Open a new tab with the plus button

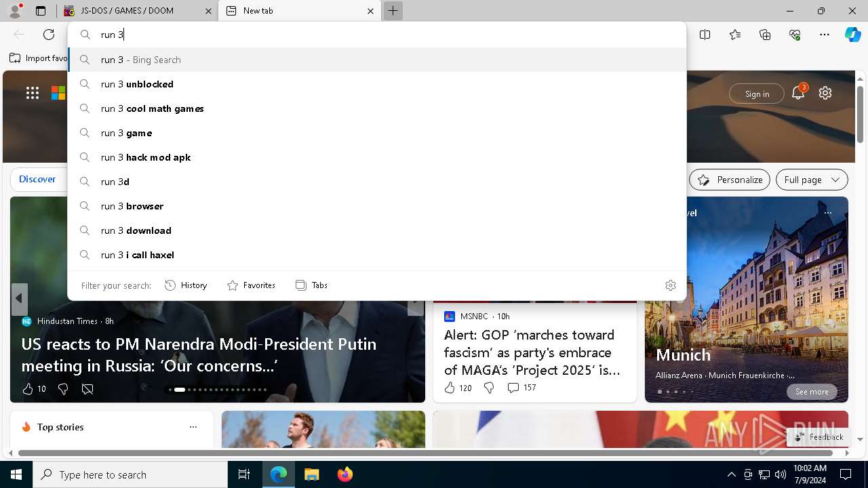[393, 11]
